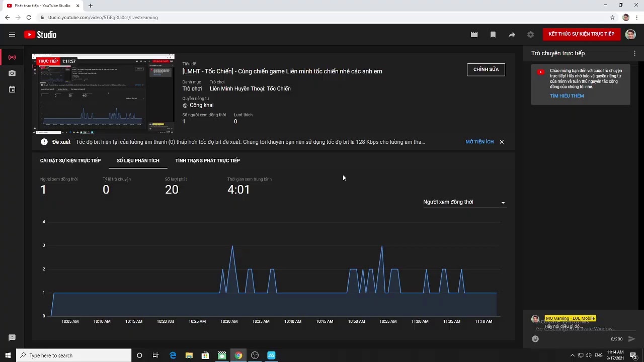
Task: Open Microsoft Store from the taskbar
Action: [205, 355]
